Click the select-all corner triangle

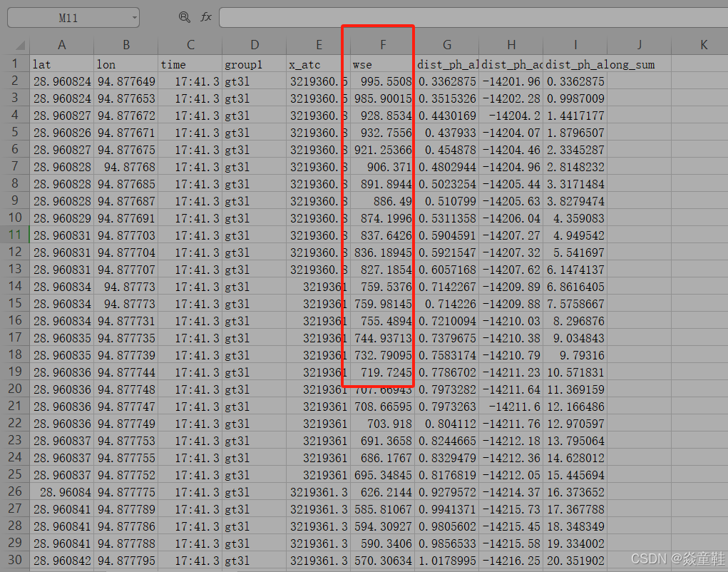click(19, 45)
